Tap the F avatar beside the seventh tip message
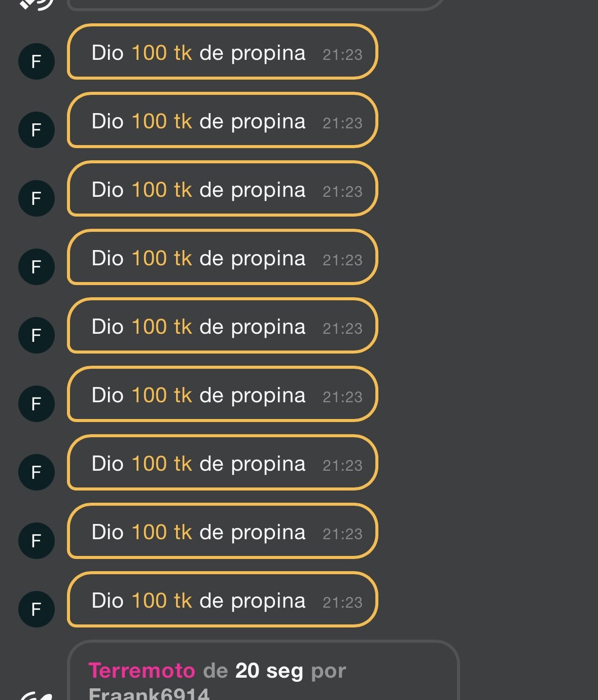Viewport: 598px width, 700px height. pyautogui.click(x=37, y=473)
